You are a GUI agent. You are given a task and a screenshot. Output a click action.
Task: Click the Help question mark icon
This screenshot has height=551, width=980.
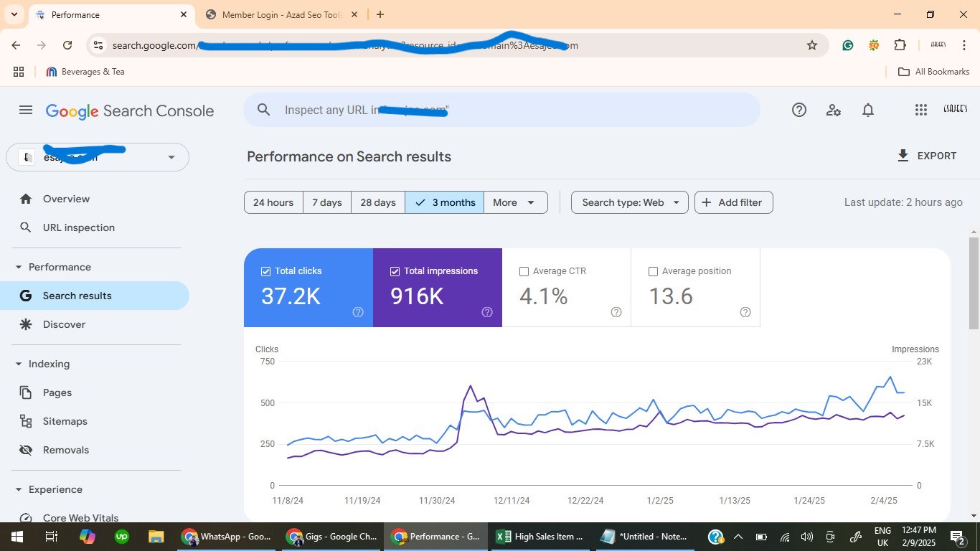(799, 110)
